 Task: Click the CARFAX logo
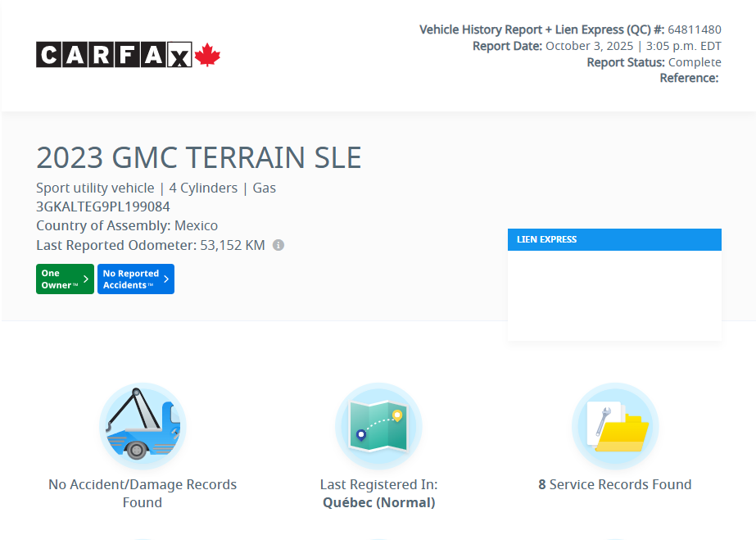[x=114, y=55]
